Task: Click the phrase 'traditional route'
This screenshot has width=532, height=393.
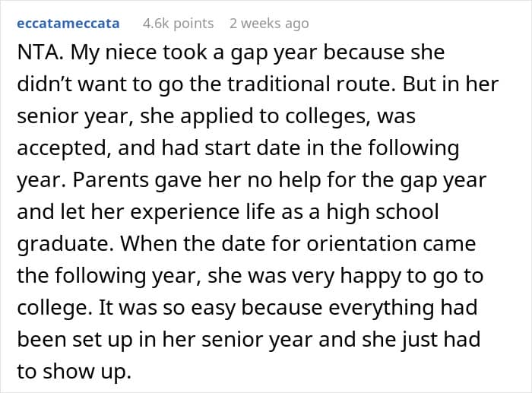Action: coord(309,84)
